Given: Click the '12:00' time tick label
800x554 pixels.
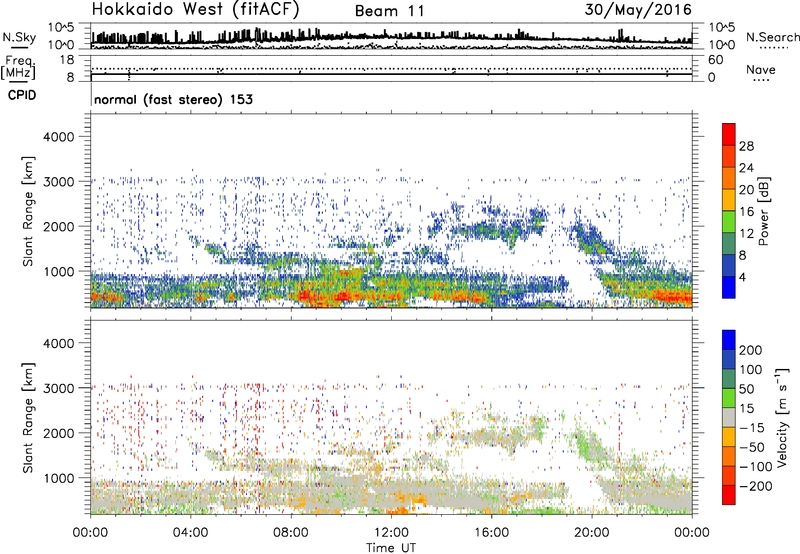Looking at the screenshot, I should coord(391,533).
